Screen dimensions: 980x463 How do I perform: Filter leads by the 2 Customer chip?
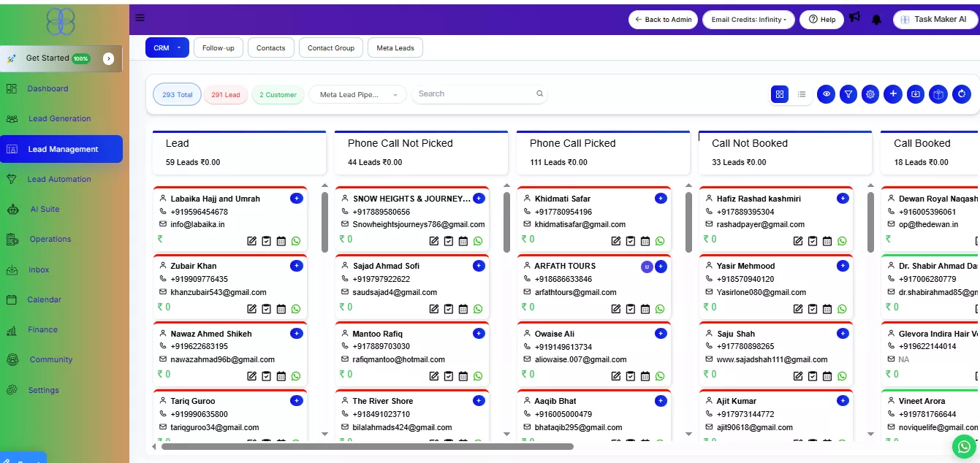coord(278,94)
